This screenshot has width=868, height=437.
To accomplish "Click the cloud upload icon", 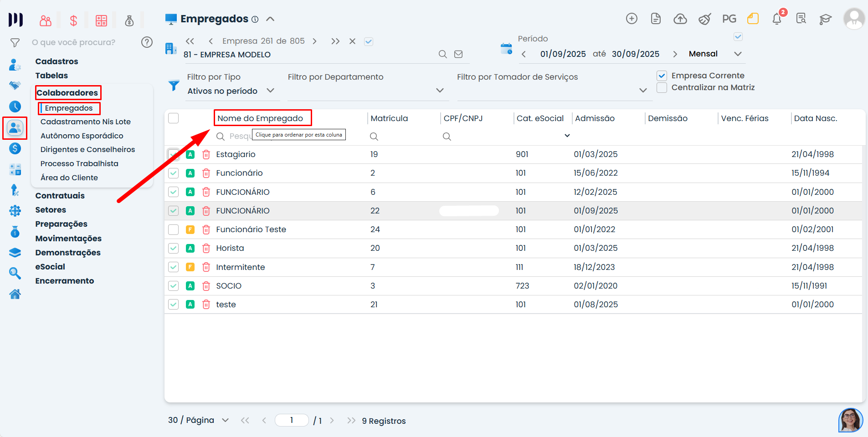I will [x=680, y=19].
